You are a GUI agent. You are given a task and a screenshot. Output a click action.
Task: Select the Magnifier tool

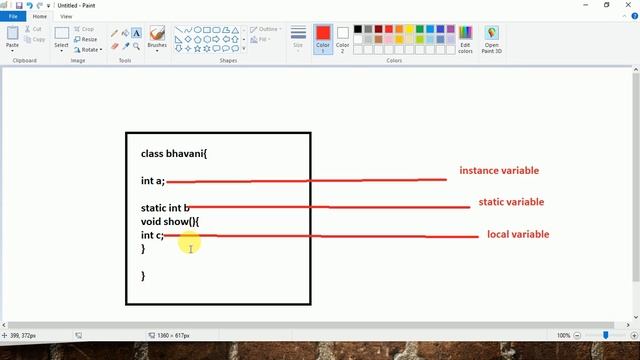point(136,46)
